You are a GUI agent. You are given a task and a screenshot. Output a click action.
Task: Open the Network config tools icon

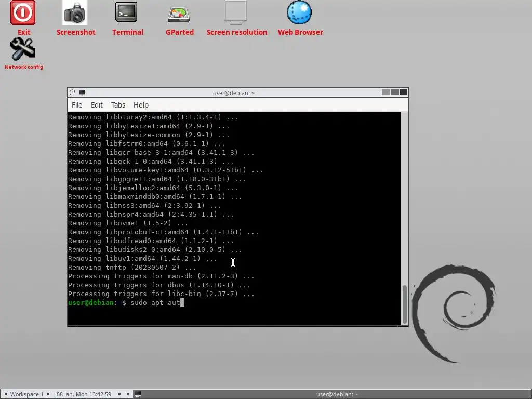click(23, 49)
